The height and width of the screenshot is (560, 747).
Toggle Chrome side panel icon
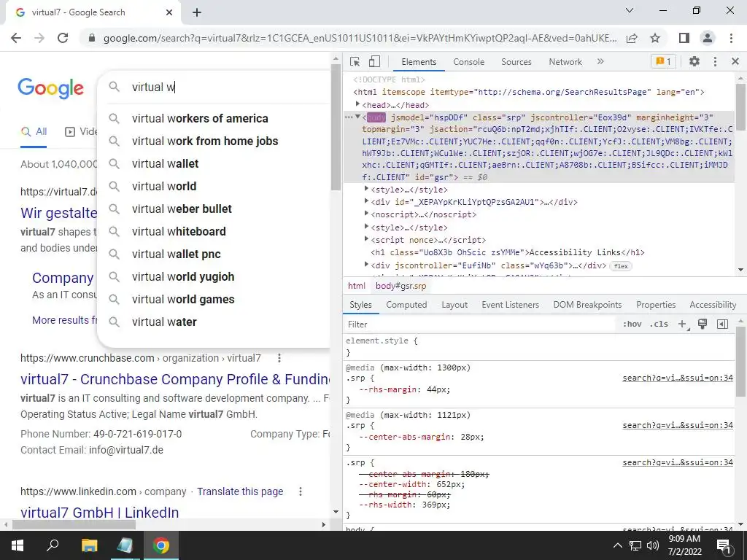[684, 38]
